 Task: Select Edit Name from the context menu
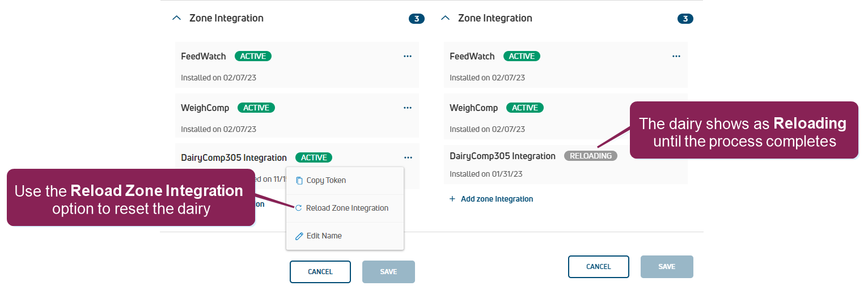click(x=324, y=236)
